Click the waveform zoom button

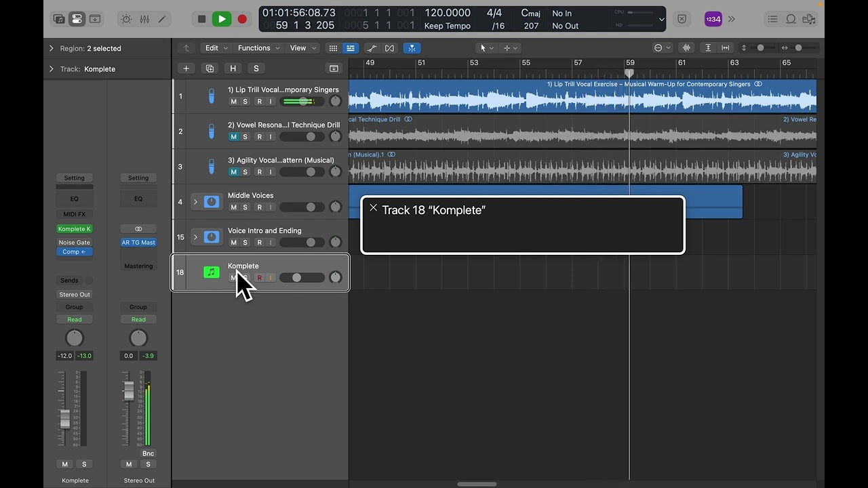[686, 48]
